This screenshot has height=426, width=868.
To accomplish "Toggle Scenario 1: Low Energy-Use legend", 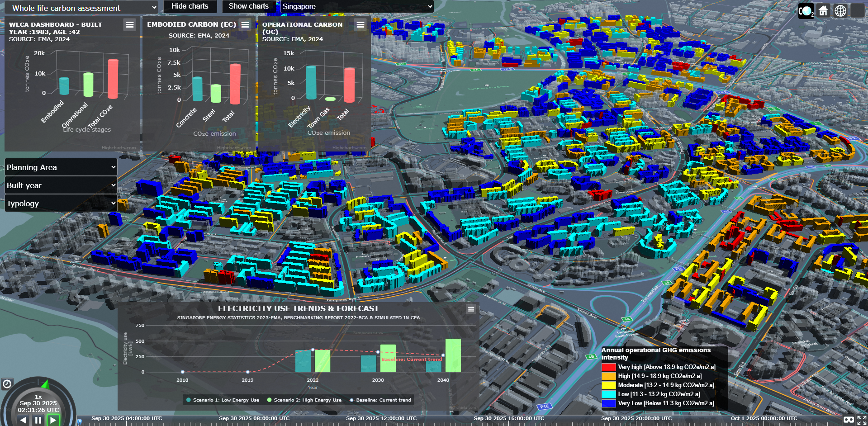I will [x=223, y=400].
